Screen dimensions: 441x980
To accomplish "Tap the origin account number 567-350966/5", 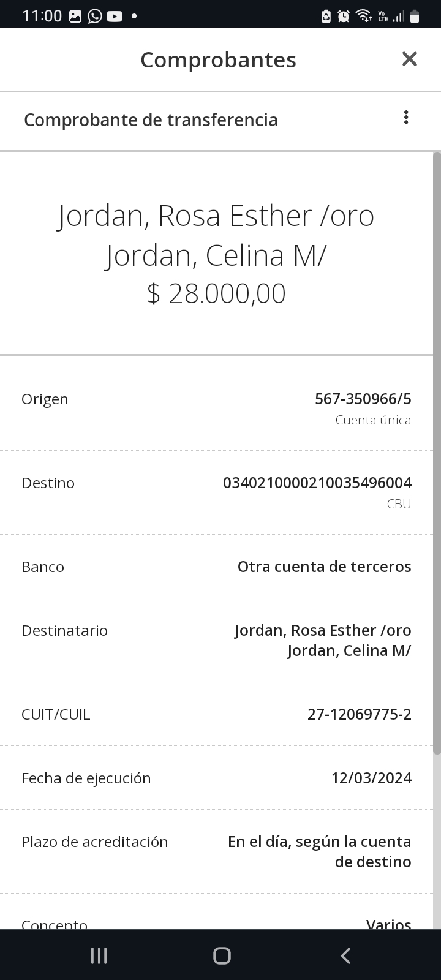I will [x=363, y=399].
